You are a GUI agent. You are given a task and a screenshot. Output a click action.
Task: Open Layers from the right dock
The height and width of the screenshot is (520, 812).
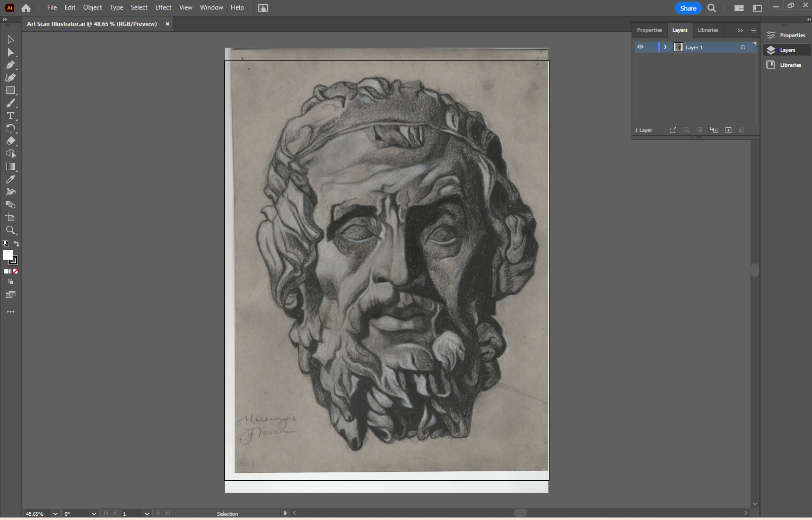click(x=787, y=50)
